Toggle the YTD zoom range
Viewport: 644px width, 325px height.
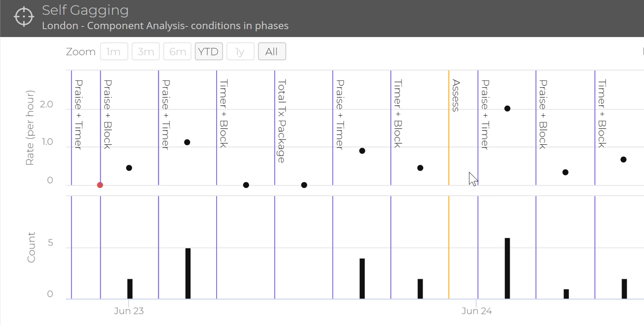[x=209, y=52]
